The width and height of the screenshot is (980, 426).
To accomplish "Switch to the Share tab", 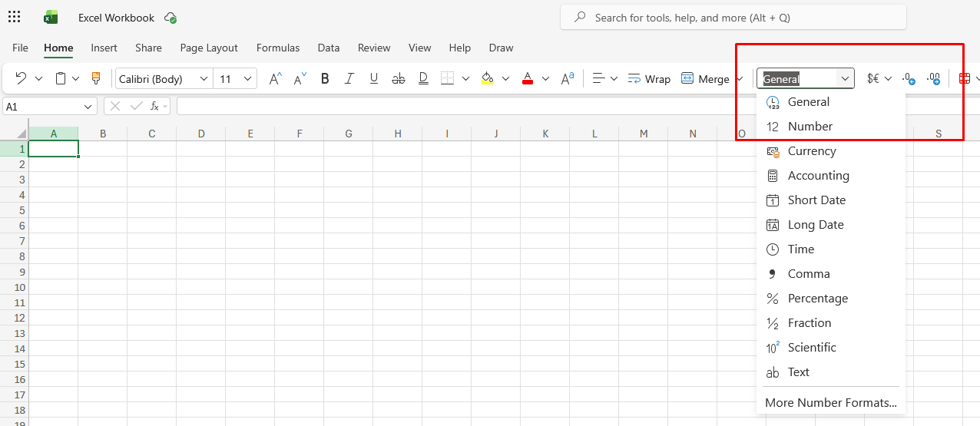I will (x=148, y=48).
